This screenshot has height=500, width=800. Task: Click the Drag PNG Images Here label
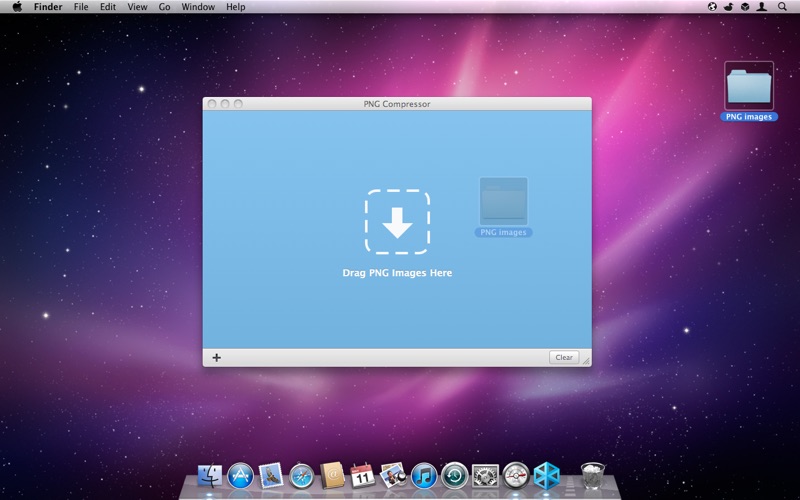pos(397,273)
